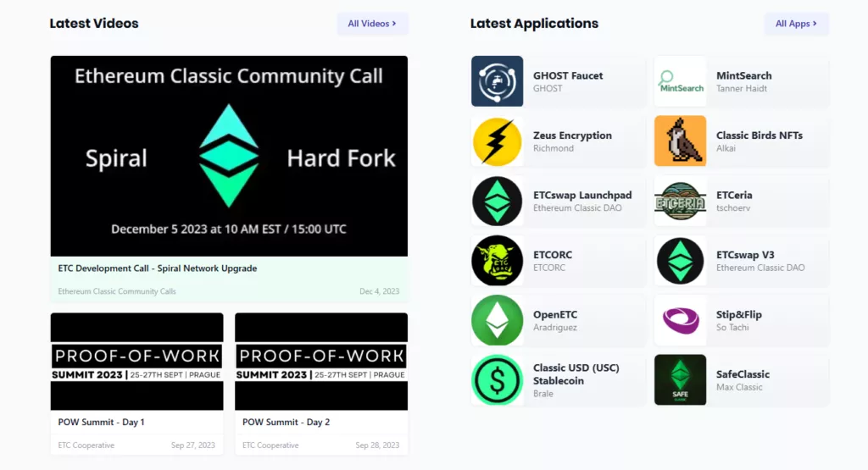868x470 pixels.
Task: Open the GHOST Faucet app icon
Action: point(497,81)
